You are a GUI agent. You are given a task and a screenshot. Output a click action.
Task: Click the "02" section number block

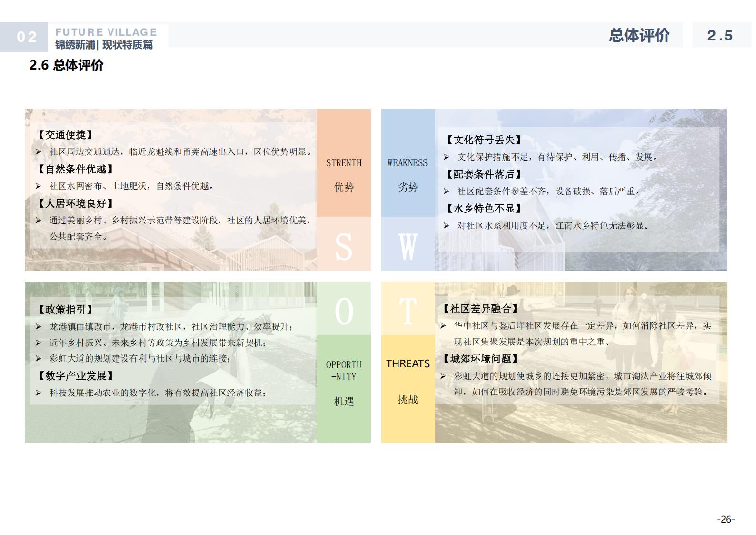click(24, 37)
